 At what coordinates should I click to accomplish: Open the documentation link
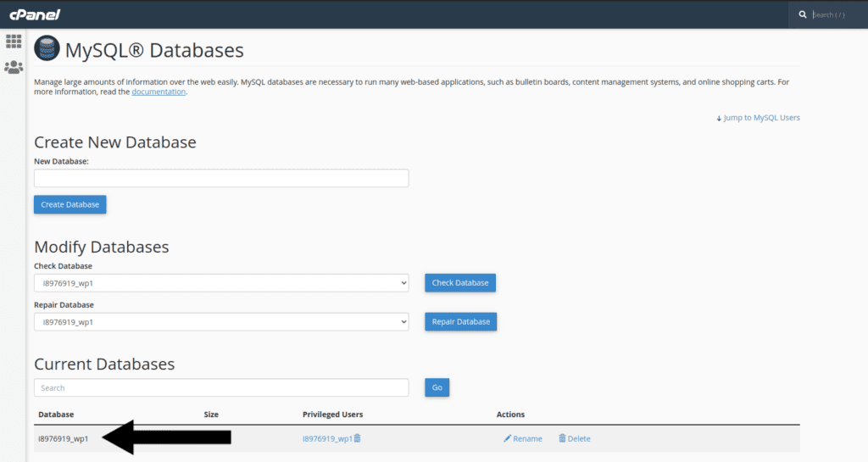tap(159, 92)
